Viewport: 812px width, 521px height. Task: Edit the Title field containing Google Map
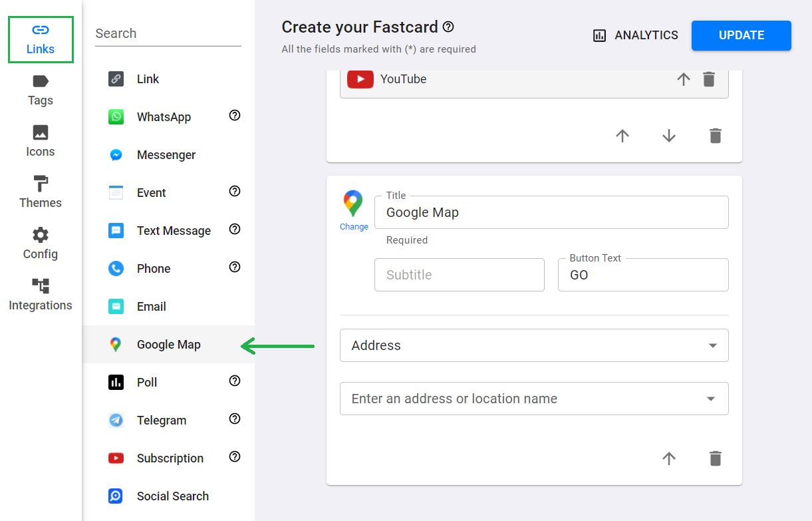[x=551, y=212]
